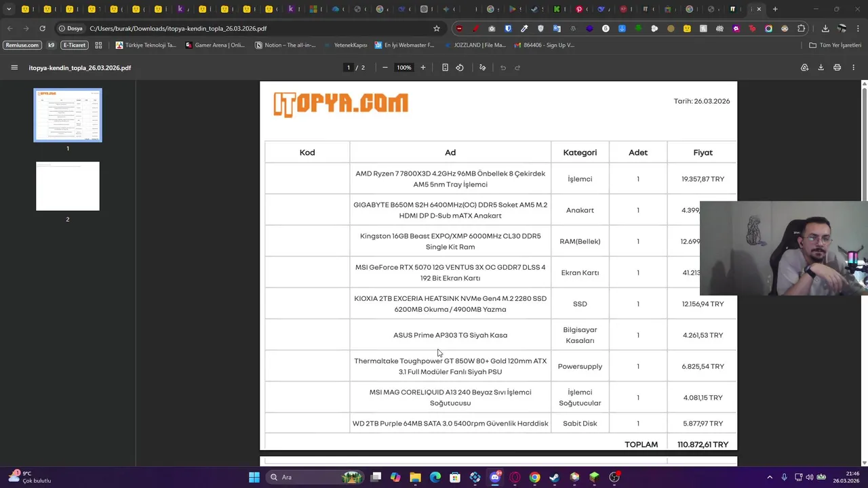This screenshot has width=868, height=488.
Task: Click the Powersupply category cell
Action: tap(580, 366)
